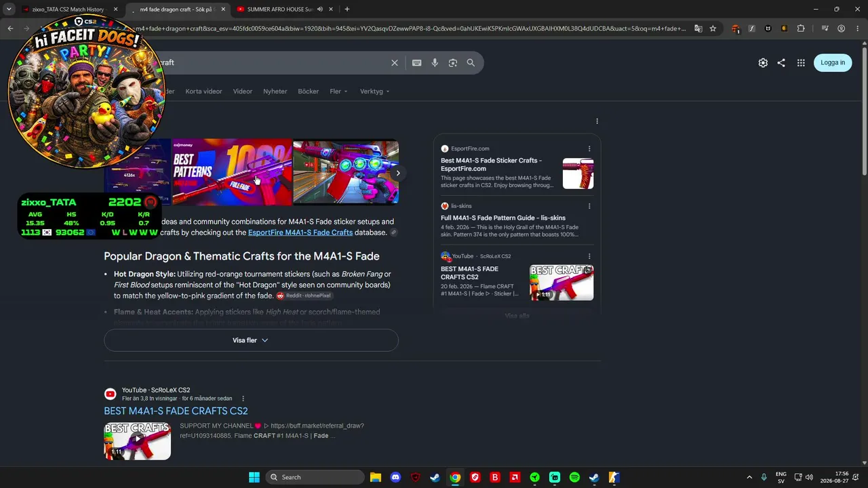Expand the Fler filters dropdown
The height and width of the screenshot is (488, 868).
[338, 91]
